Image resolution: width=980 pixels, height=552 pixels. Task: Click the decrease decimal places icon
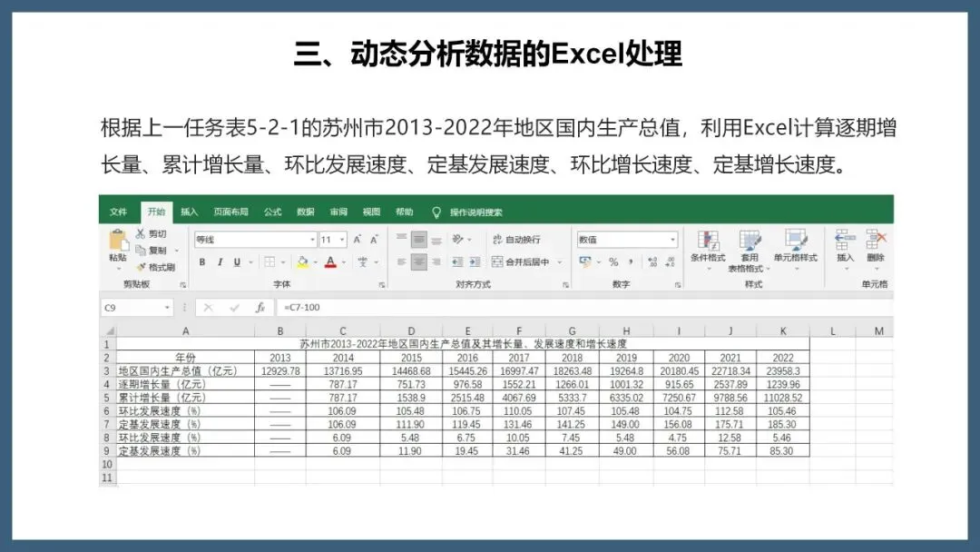(x=670, y=262)
